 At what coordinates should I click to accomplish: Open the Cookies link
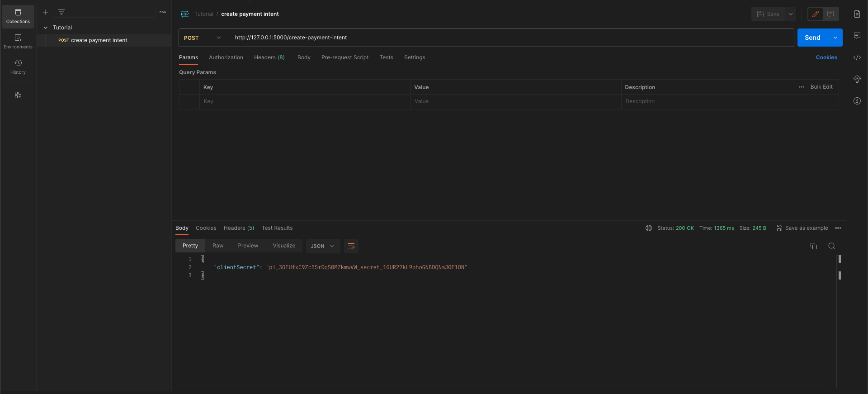pyautogui.click(x=826, y=57)
